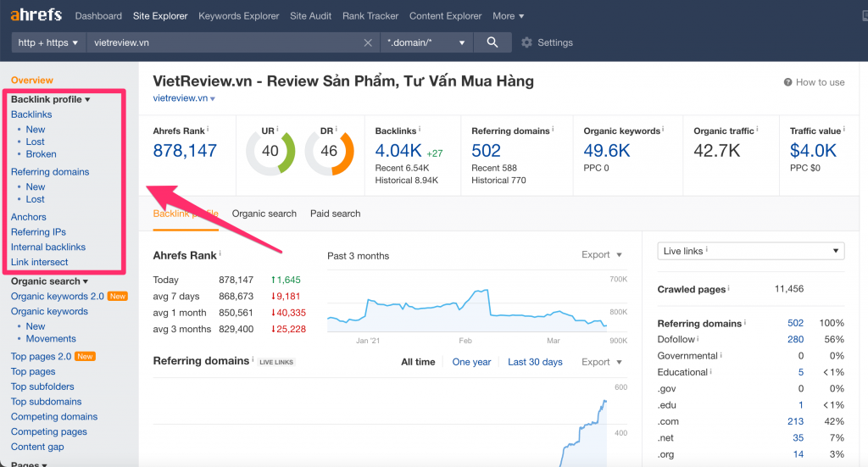Open the Live links dropdown
The width and height of the screenshot is (868, 467).
(x=751, y=251)
